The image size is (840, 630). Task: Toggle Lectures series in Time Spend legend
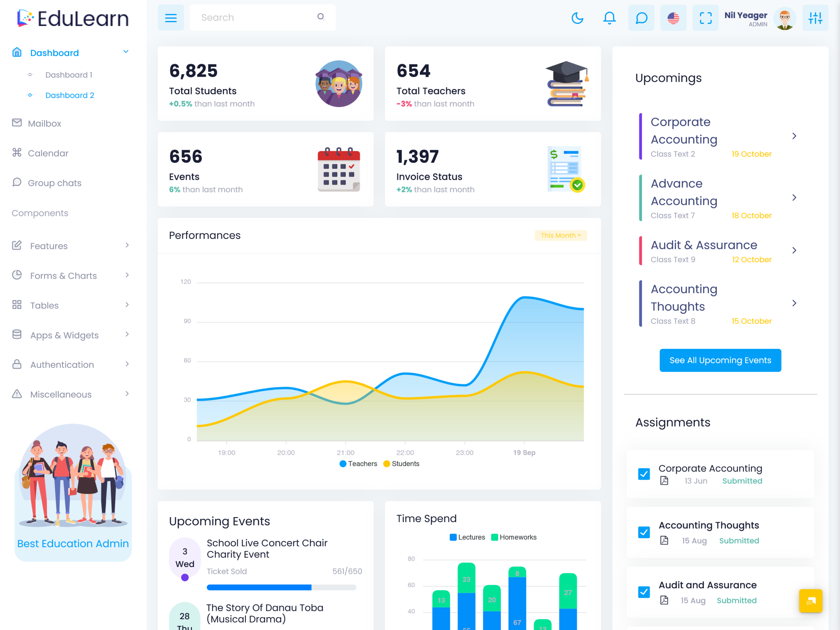tap(468, 537)
